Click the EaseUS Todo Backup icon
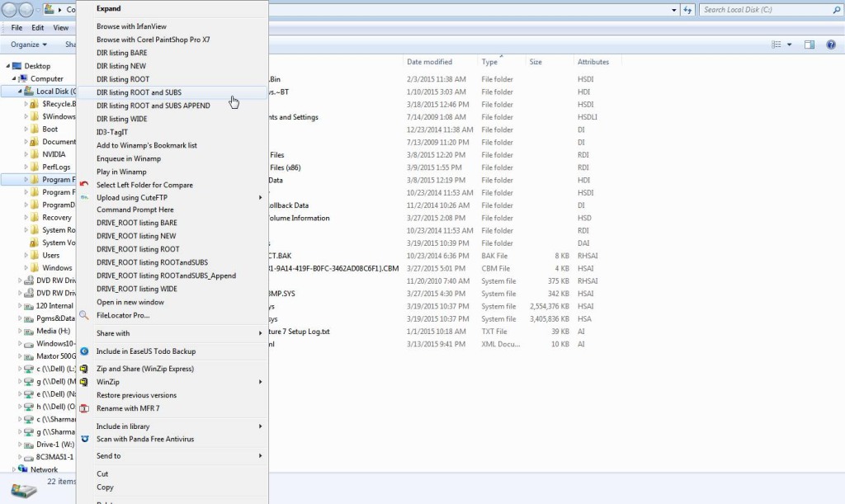This screenshot has height=504, width=845. pyautogui.click(x=83, y=351)
